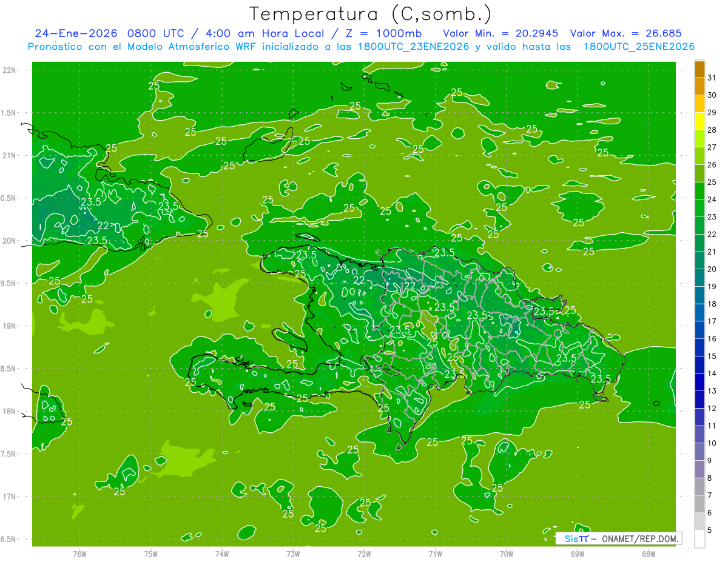Click the '15' colorbar scale label

pos(712,356)
